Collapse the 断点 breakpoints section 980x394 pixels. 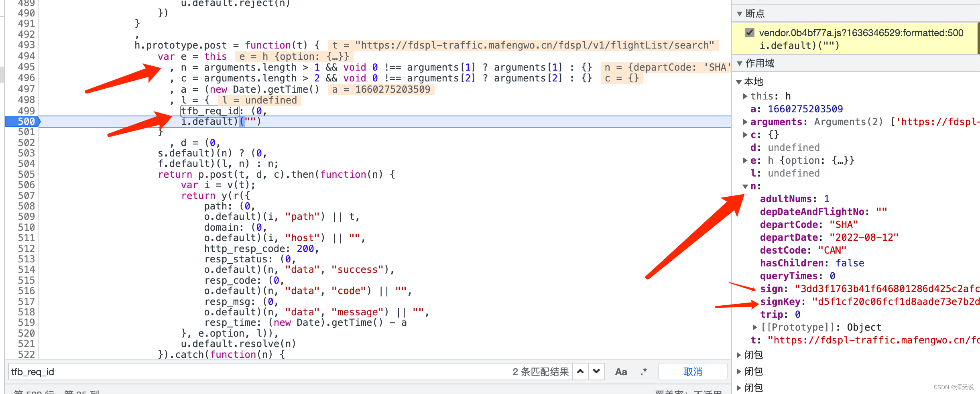point(740,14)
